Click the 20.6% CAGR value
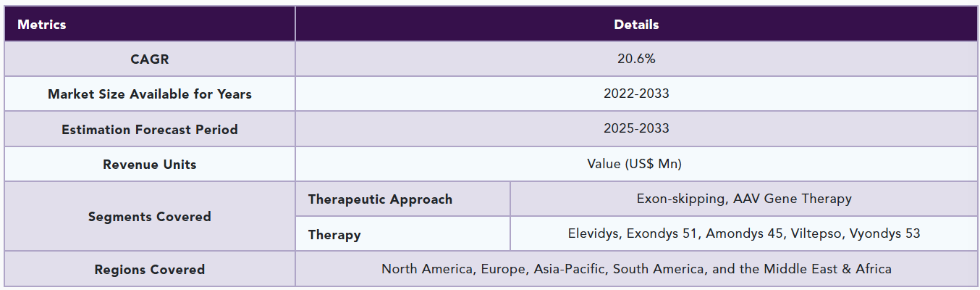 (636, 59)
